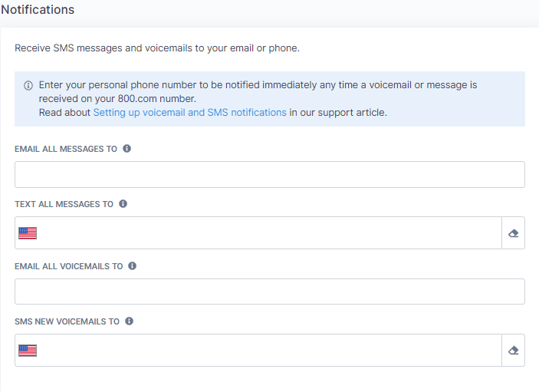Click the EMAIL ALL VOICEMAILS TO label
This screenshot has height=392, width=539.
(69, 266)
